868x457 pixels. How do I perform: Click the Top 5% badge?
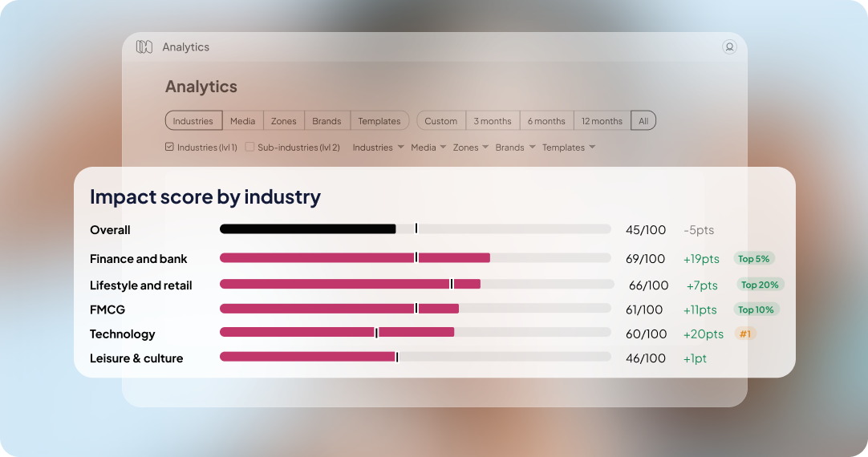coord(753,259)
